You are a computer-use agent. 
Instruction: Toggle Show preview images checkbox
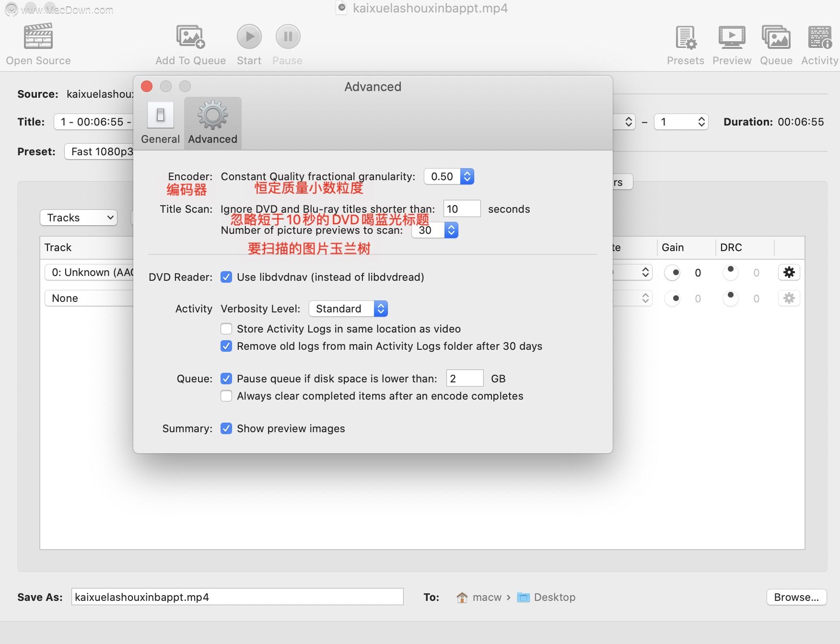click(x=226, y=428)
